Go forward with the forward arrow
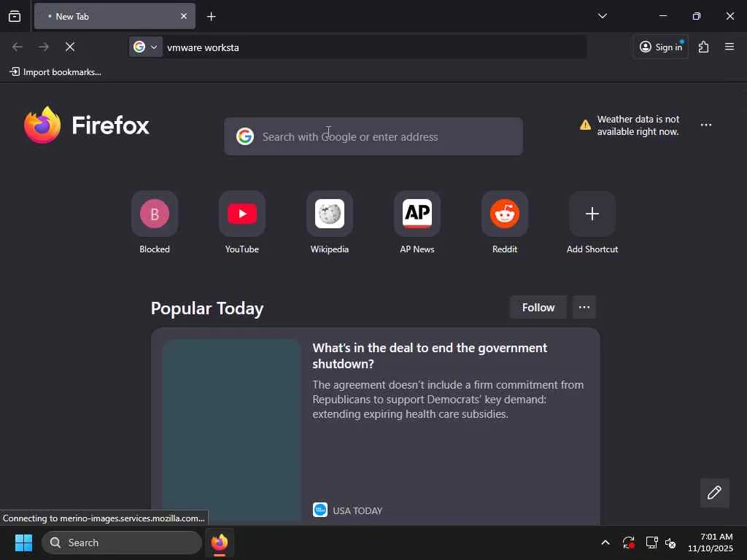This screenshot has height=560, width=747. point(44,47)
